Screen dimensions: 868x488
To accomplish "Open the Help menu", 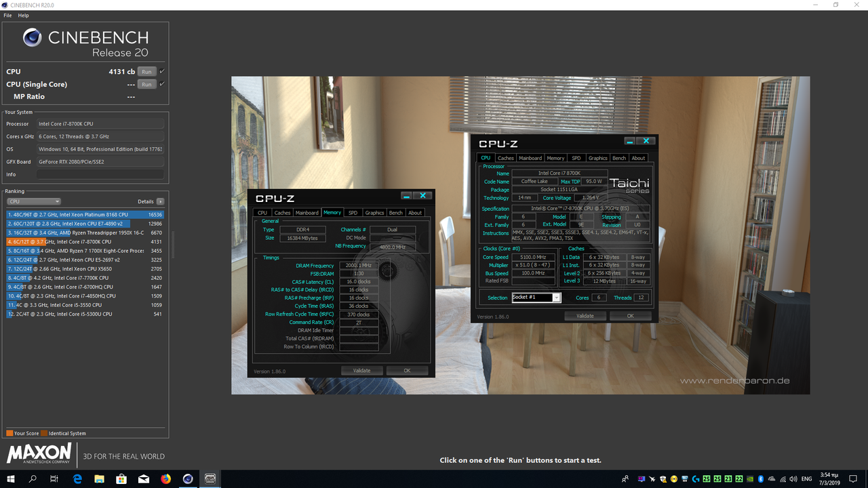I will tap(23, 15).
